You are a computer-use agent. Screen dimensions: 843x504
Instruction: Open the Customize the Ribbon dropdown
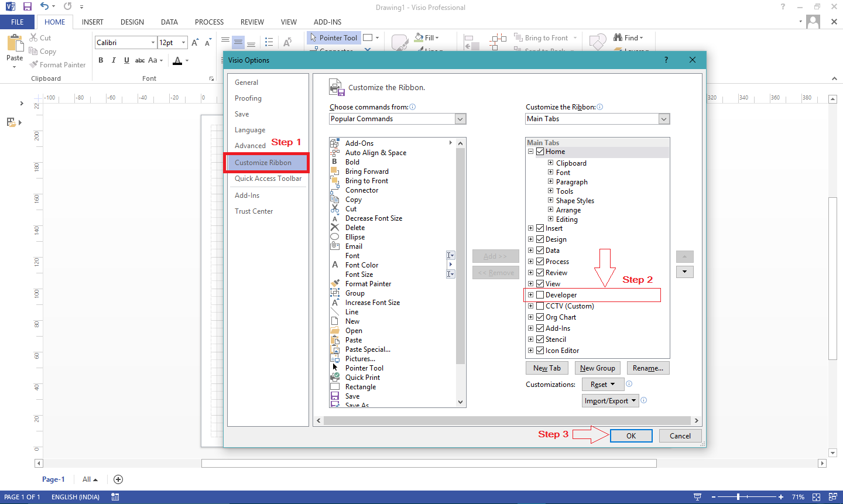coord(663,119)
